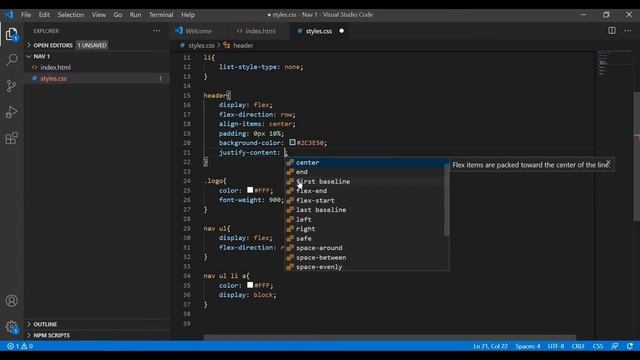Screen dimensions: 640x360
Task: Click white color swatch on line 35
Action: [x=250, y=285]
